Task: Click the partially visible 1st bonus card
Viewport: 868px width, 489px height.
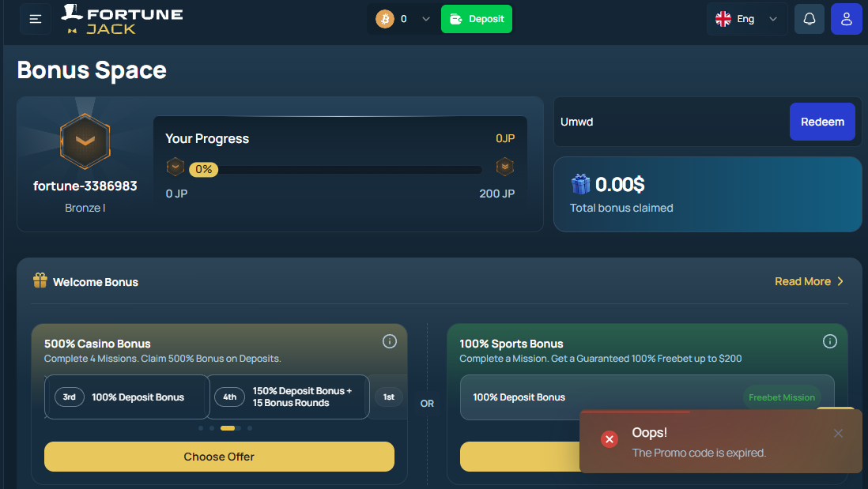Action: pyautogui.click(x=389, y=397)
